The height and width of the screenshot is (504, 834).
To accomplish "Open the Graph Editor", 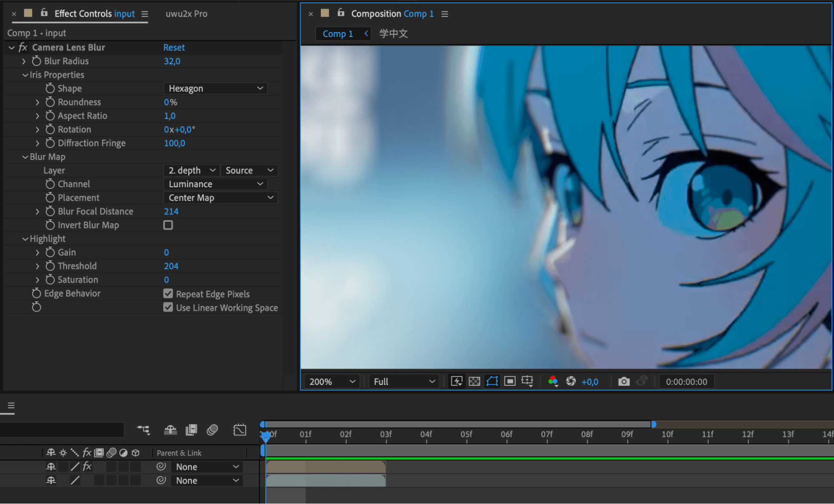I will pos(240,430).
